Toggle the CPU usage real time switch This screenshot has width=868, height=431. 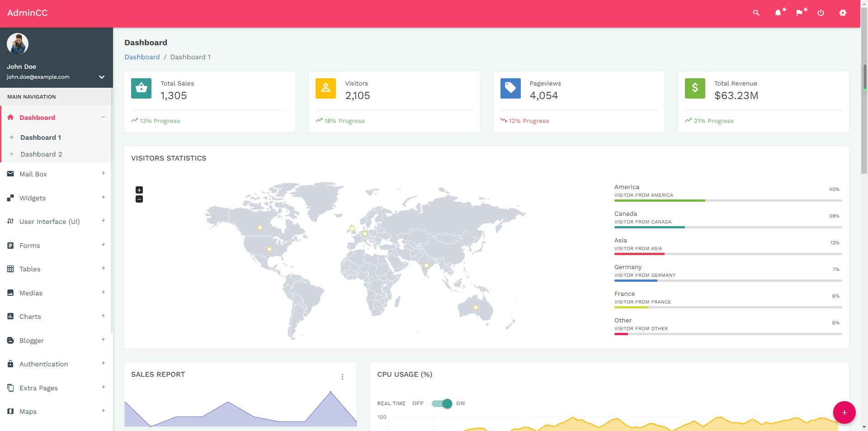click(x=442, y=403)
